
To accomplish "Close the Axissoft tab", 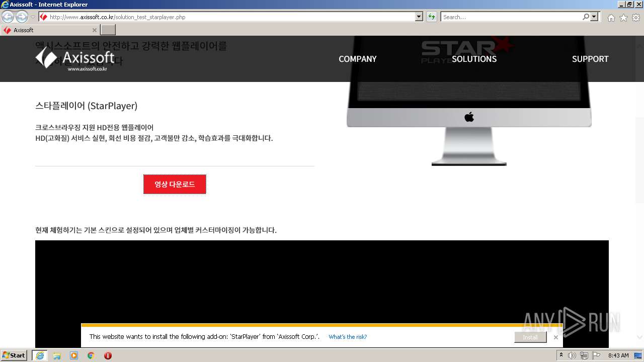I will pyautogui.click(x=94, y=30).
